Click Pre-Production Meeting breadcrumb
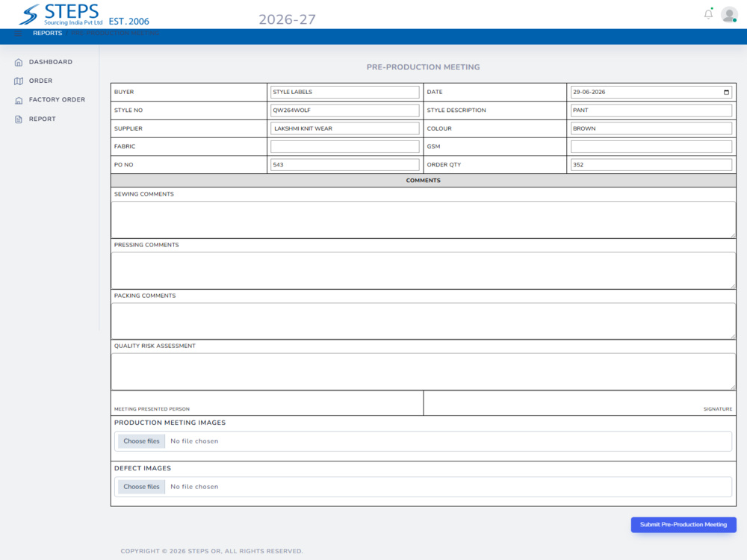 (115, 33)
